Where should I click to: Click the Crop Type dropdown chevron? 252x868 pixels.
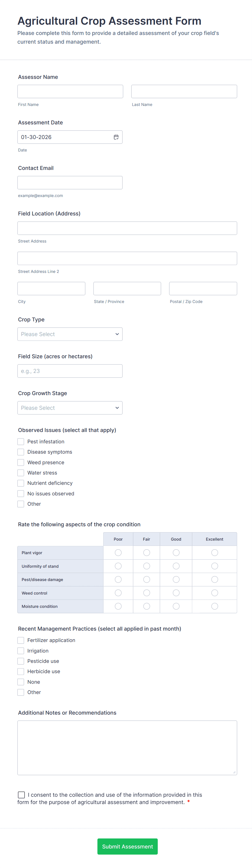tap(117, 334)
